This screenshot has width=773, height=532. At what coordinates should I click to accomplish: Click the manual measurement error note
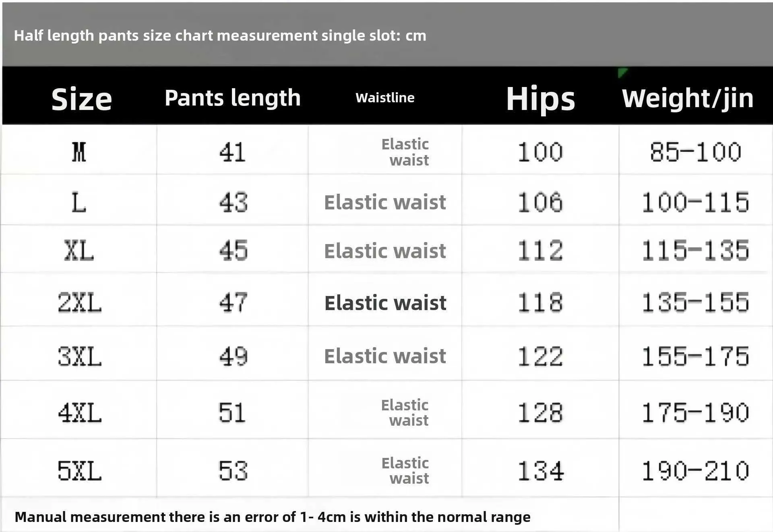click(273, 517)
